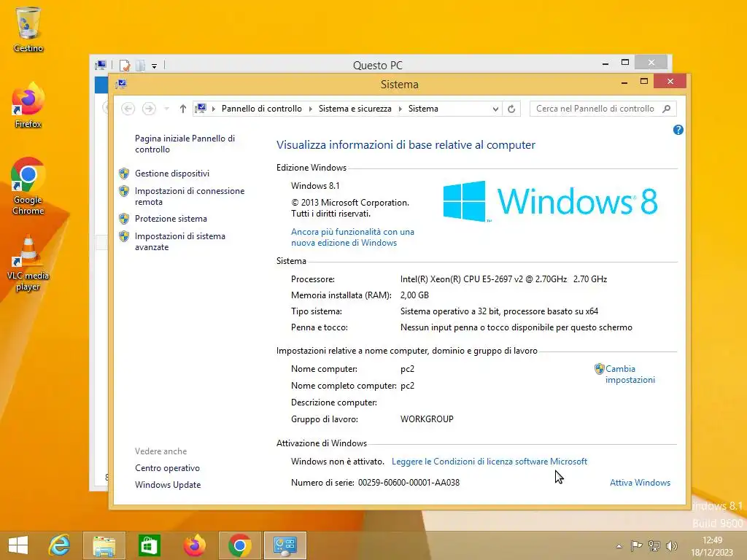Open Impostazioni di sistema avanzate

click(180, 241)
